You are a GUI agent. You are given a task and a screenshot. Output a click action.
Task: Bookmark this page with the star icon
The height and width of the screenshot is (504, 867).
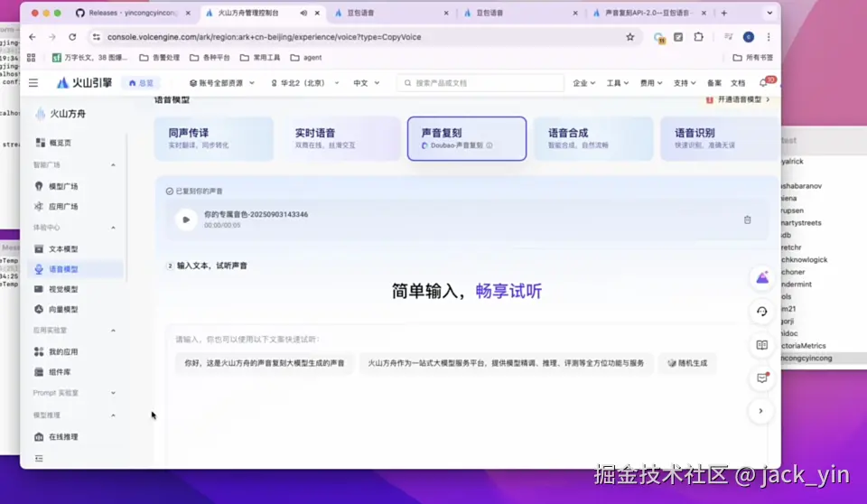pyautogui.click(x=629, y=37)
